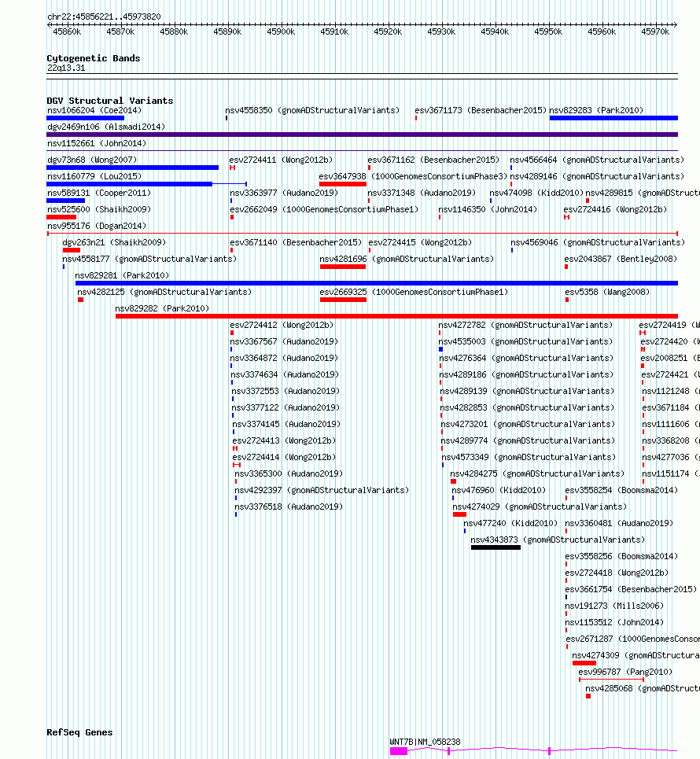Click dgv263n21 (Shaikh2009) variant label
Screen dimensions: 700x759
coord(114,242)
